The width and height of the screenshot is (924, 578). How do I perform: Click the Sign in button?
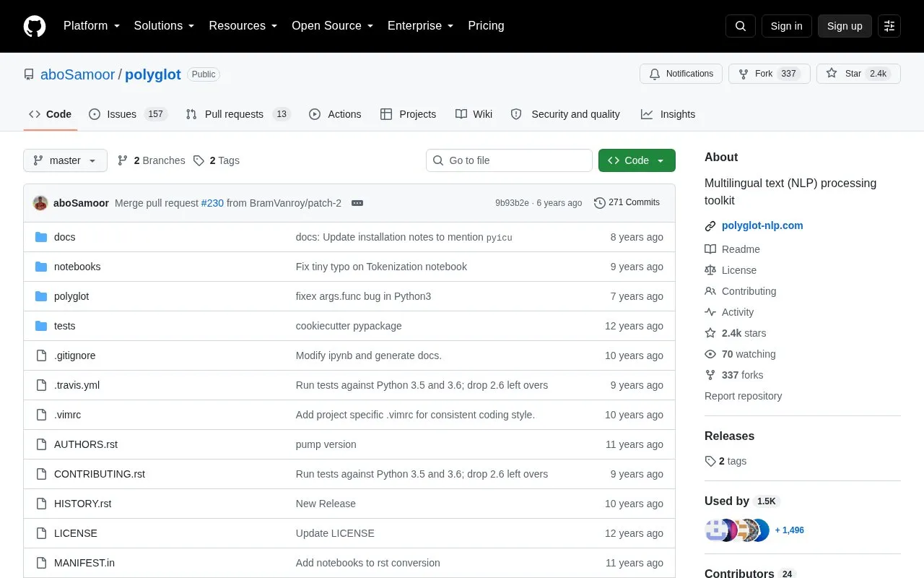coord(786,26)
